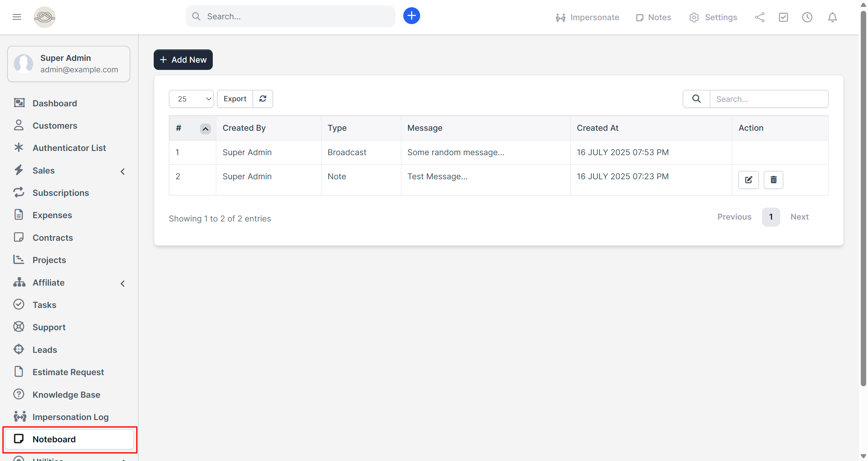
Task: Open the to-do checklist icon
Action: (783, 17)
